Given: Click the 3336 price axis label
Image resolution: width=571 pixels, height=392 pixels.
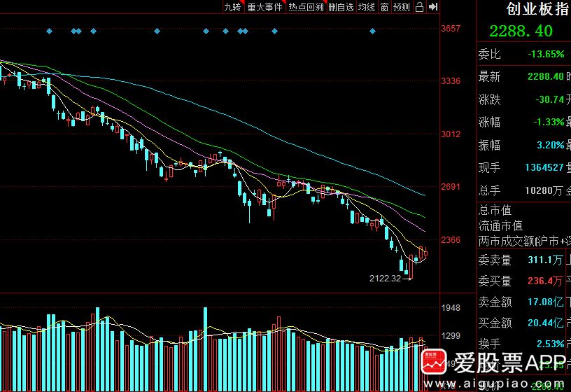Looking at the screenshot, I should [451, 81].
